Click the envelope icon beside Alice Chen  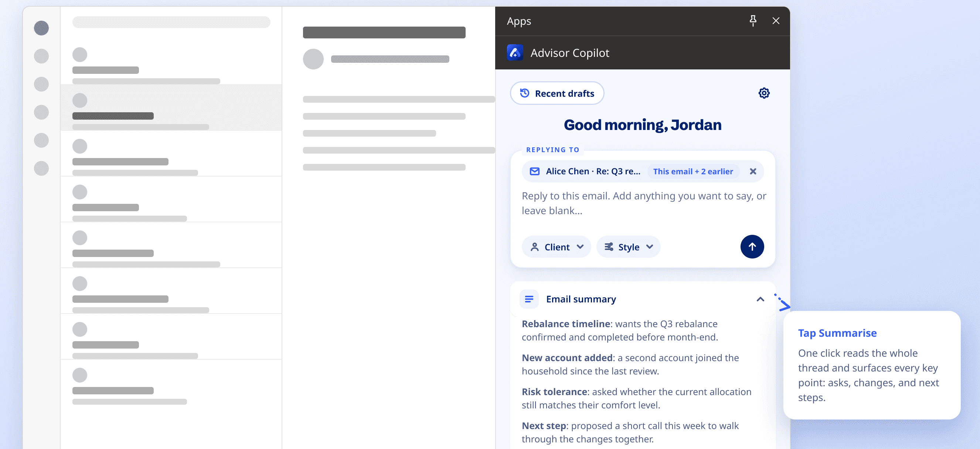click(x=534, y=171)
